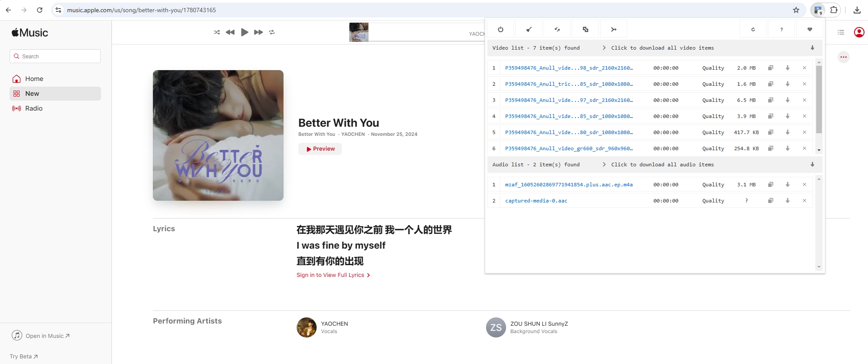
Task: Click Open in Music link
Action: click(x=41, y=336)
